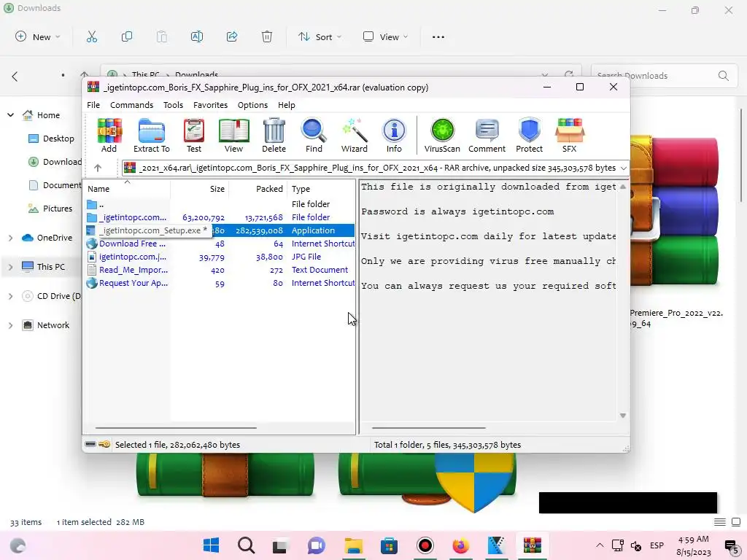
Task: Expand the Network tree node
Action: coord(10,325)
